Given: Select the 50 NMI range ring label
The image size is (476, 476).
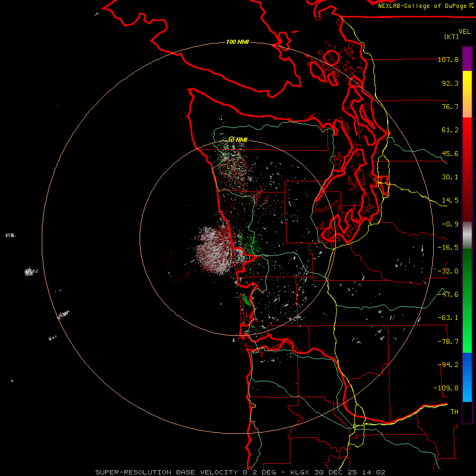Looking at the screenshot, I should (237, 140).
